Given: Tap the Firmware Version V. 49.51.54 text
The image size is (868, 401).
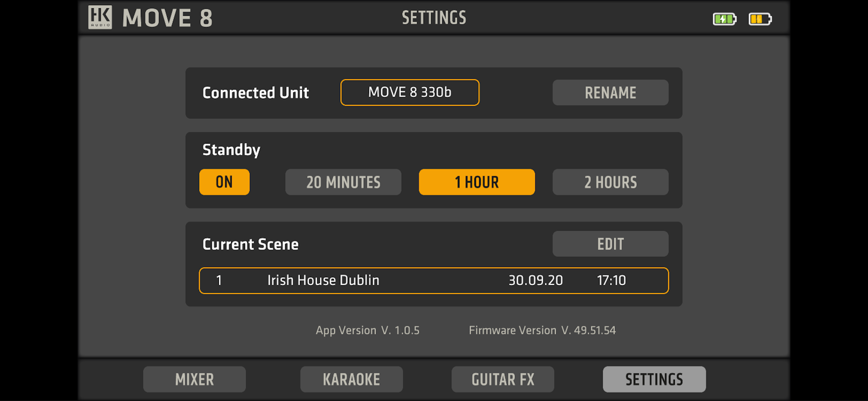Looking at the screenshot, I should point(542,330).
